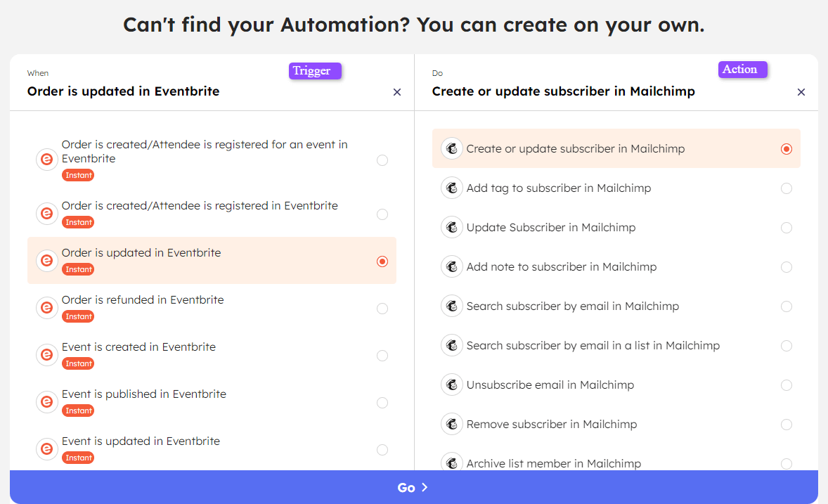Click the Mailchimp icon beside "Add note to subscriber"
The width and height of the screenshot is (828, 504).
point(452,266)
